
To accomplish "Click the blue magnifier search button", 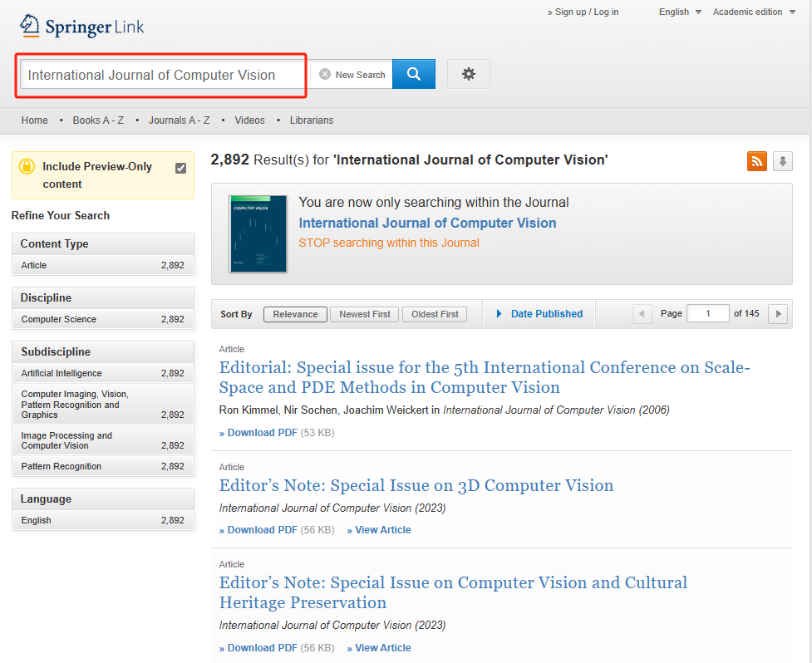I will pyautogui.click(x=413, y=74).
